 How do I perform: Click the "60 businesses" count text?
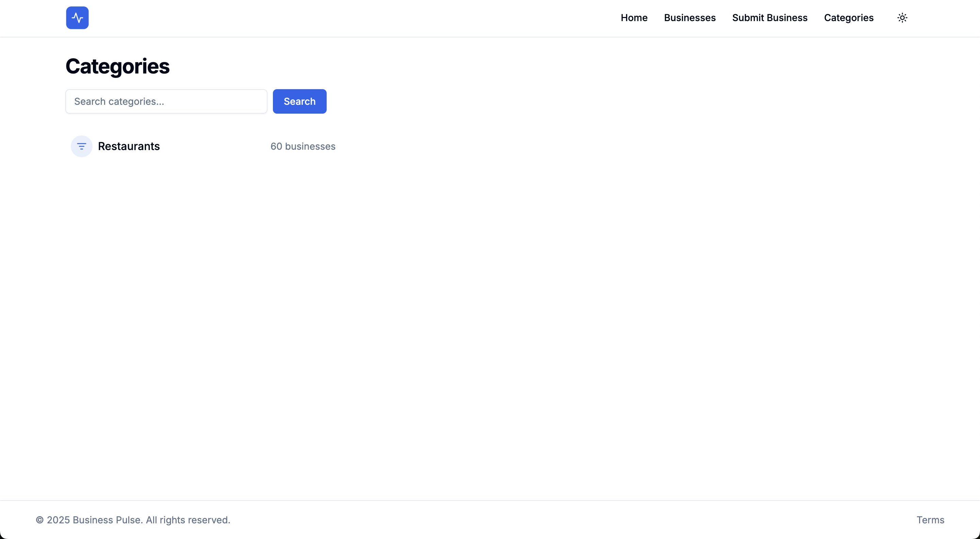click(x=303, y=146)
